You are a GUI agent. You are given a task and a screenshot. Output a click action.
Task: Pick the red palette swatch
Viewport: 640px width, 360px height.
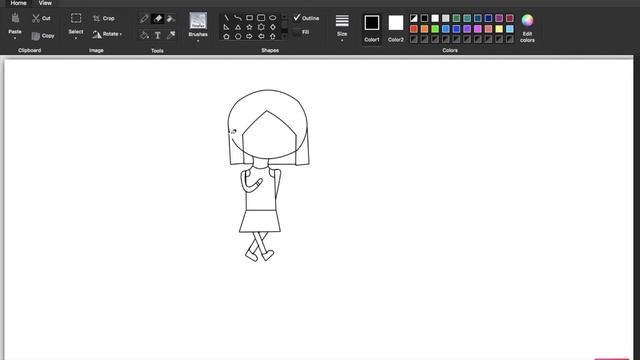click(414, 29)
